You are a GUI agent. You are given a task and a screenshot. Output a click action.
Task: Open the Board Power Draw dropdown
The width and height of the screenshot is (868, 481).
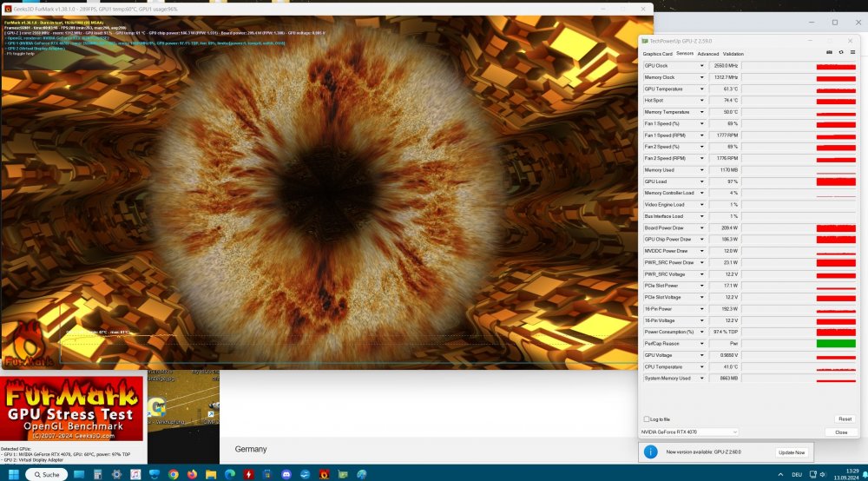702,228
